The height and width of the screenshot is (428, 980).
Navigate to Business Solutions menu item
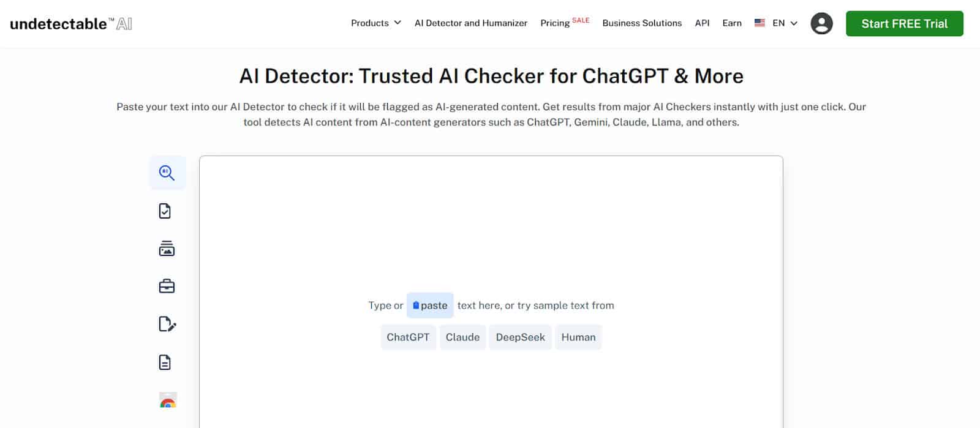point(642,23)
